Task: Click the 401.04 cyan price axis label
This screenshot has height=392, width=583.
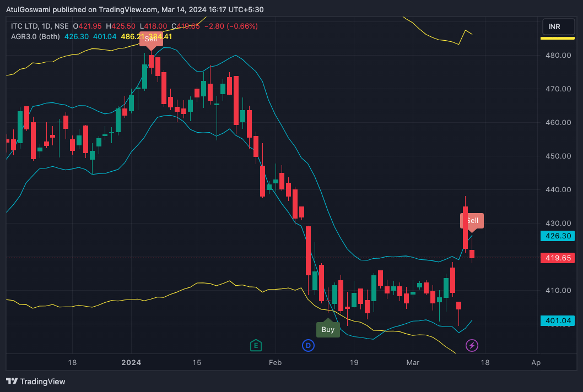Action: point(558,320)
